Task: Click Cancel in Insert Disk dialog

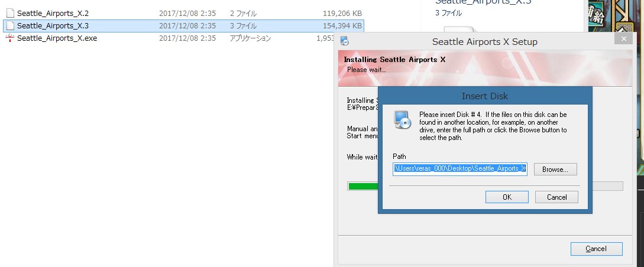Action: [x=556, y=197]
